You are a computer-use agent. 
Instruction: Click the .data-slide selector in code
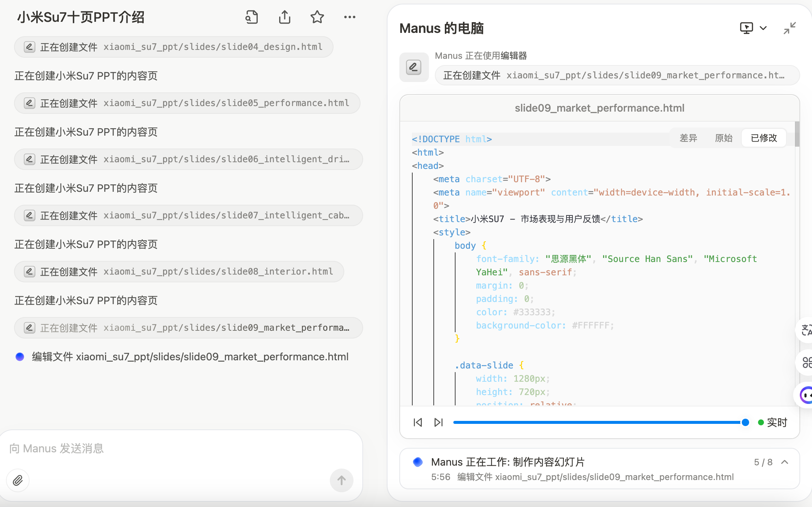click(x=484, y=365)
